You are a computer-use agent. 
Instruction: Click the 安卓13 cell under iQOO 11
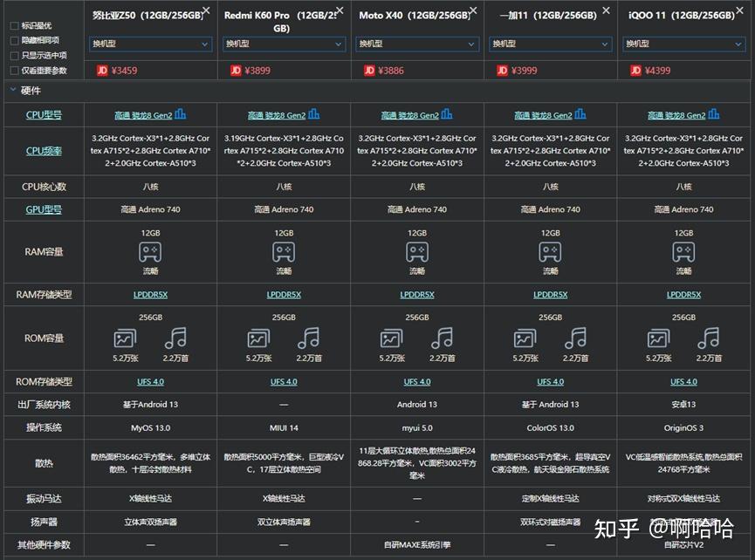pyautogui.click(x=683, y=405)
